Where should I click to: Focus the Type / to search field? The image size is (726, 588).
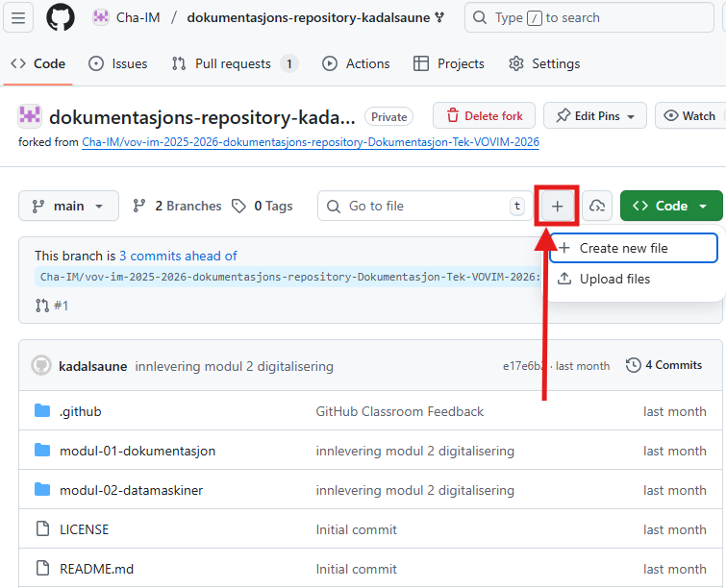(588, 18)
